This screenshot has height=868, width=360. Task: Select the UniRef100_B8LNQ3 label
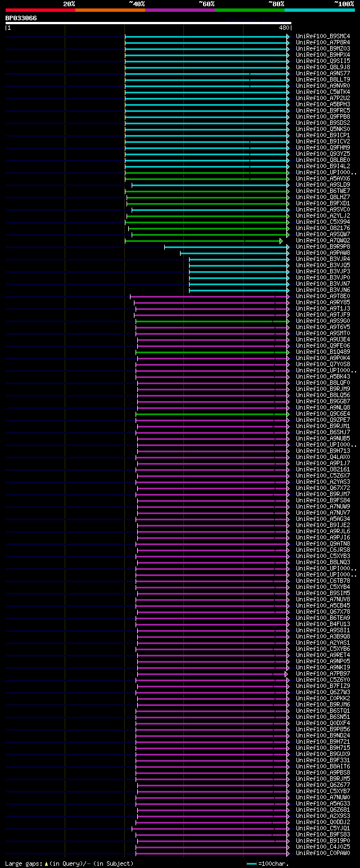coord(323,563)
